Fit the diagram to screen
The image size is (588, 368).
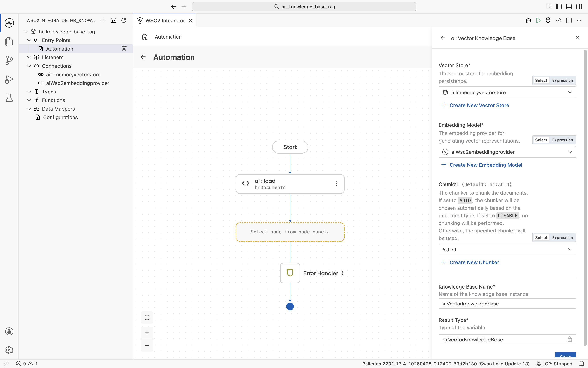147,317
